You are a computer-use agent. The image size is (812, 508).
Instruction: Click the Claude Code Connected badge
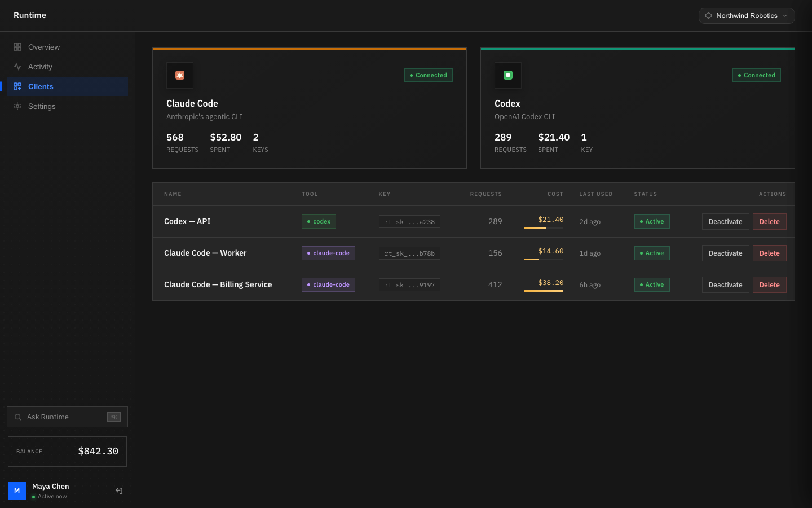[x=429, y=75]
